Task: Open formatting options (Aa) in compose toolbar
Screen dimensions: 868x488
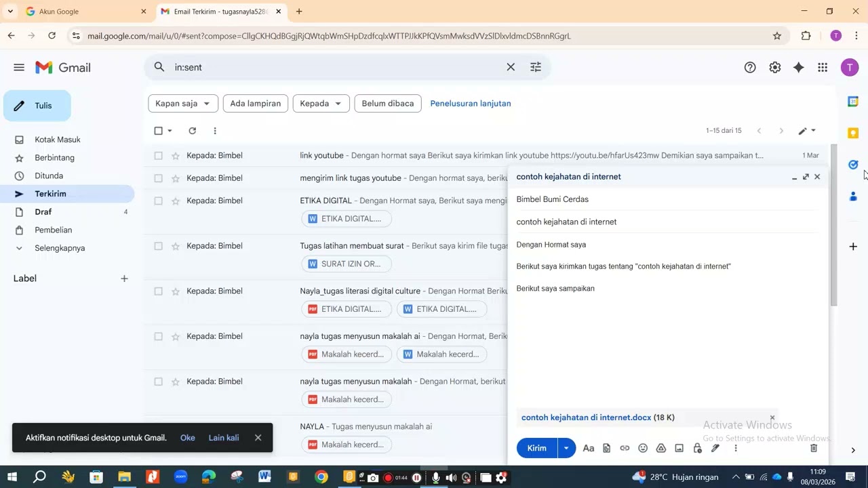Action: 589,448
